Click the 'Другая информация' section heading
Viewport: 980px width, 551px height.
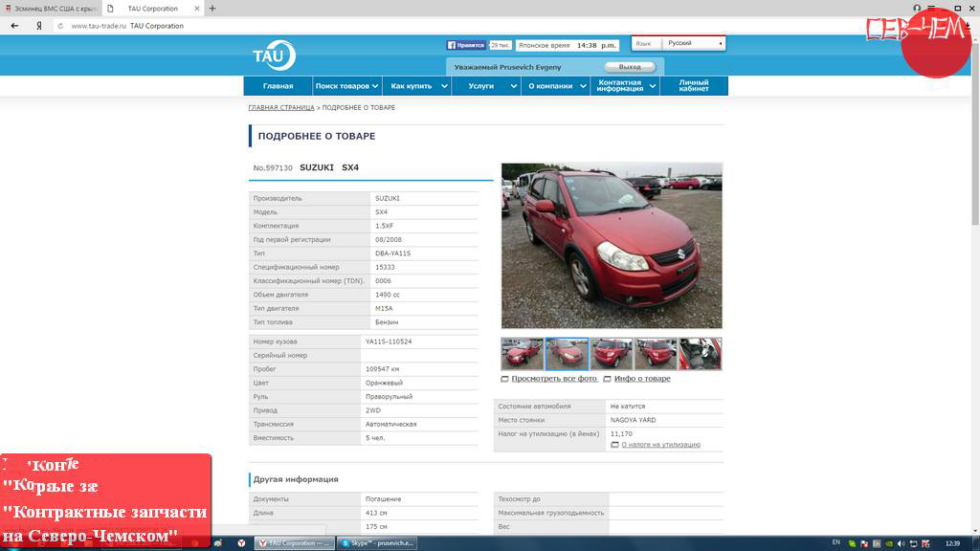click(x=296, y=479)
